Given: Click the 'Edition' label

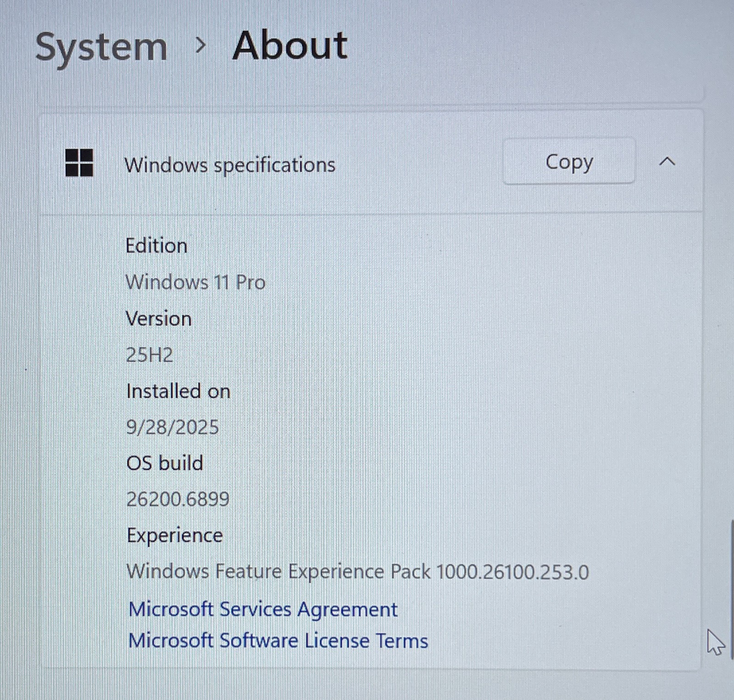Looking at the screenshot, I should pos(156,246).
